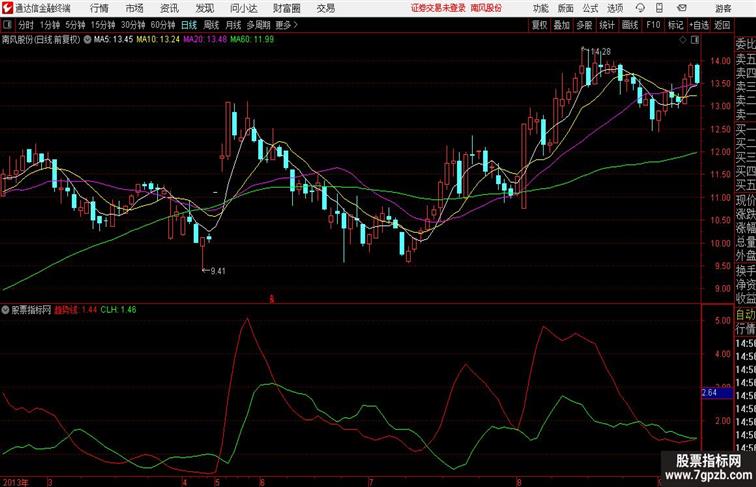Open the 选项 menu
Viewport: 756px width, 487px height.
click(615, 8)
